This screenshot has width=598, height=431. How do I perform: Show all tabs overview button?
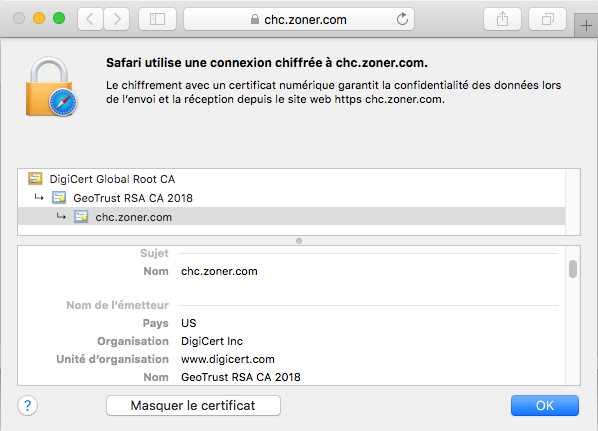click(547, 19)
